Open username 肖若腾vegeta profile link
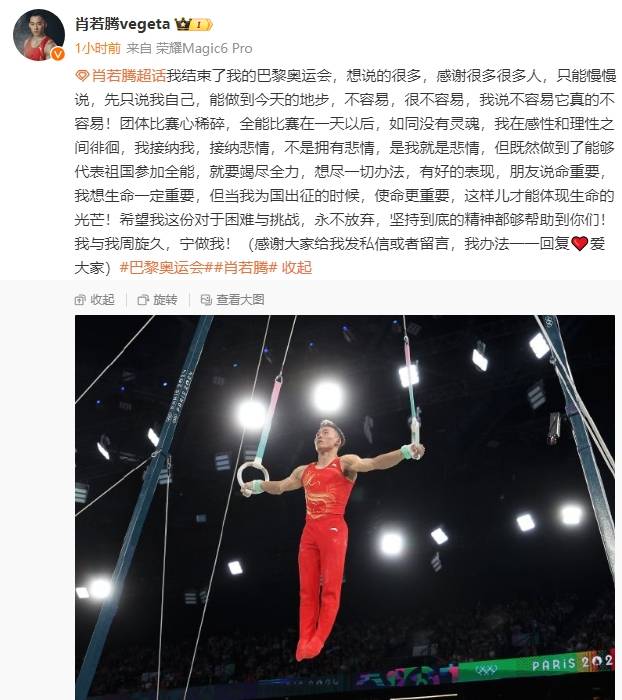The width and height of the screenshot is (622, 700). tap(122, 24)
